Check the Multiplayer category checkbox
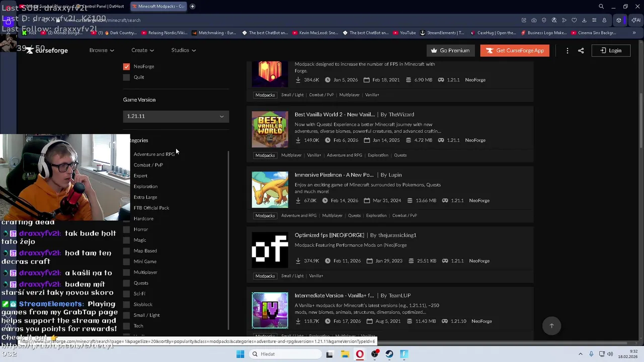Screen dimensions: 644x362 click(126, 272)
